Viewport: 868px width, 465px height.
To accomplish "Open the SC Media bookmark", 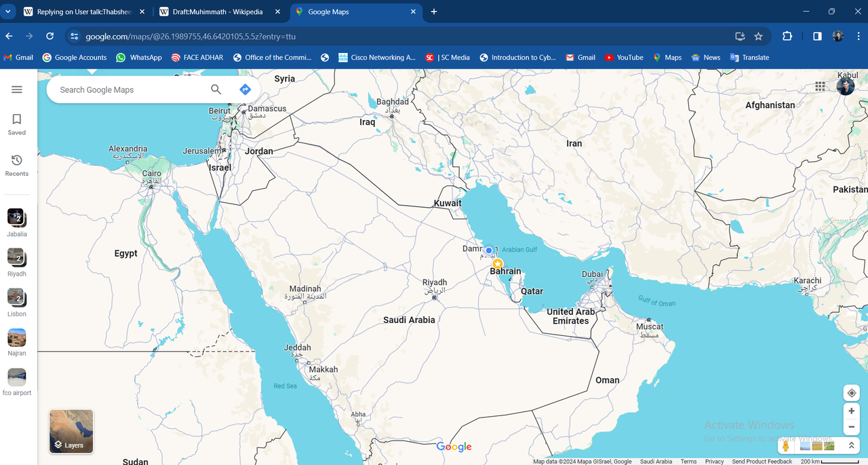I will pos(448,58).
